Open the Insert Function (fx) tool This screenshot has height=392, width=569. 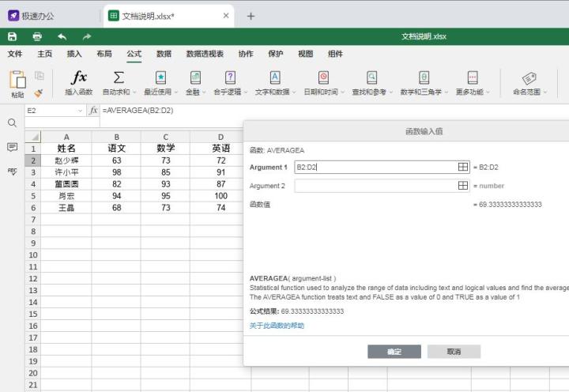pyautogui.click(x=79, y=77)
